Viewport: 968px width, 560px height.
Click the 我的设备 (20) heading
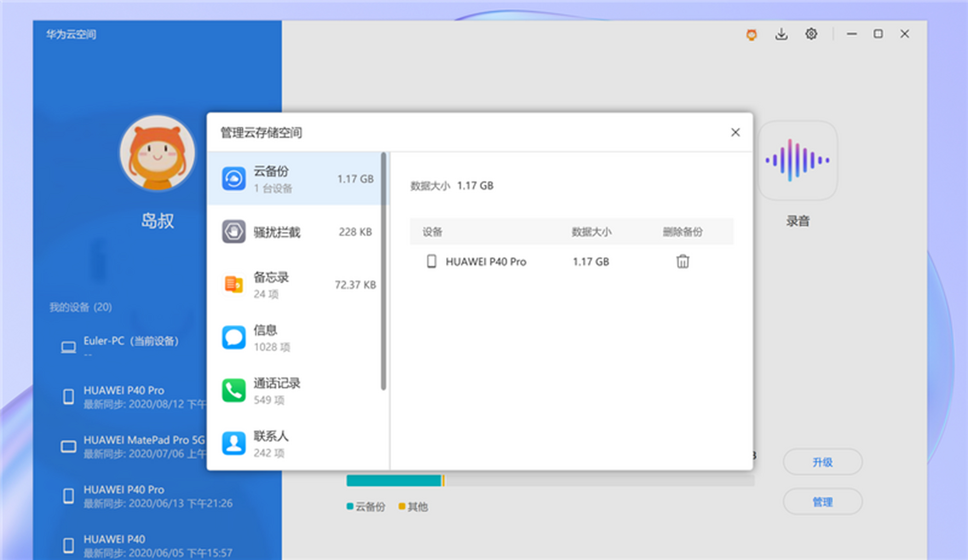(x=81, y=307)
